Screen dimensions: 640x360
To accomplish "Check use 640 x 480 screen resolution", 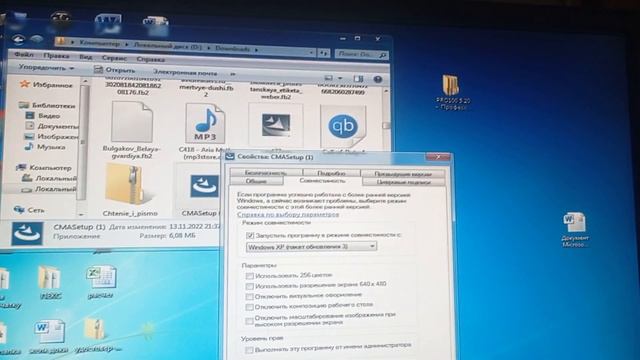I will 249,286.
